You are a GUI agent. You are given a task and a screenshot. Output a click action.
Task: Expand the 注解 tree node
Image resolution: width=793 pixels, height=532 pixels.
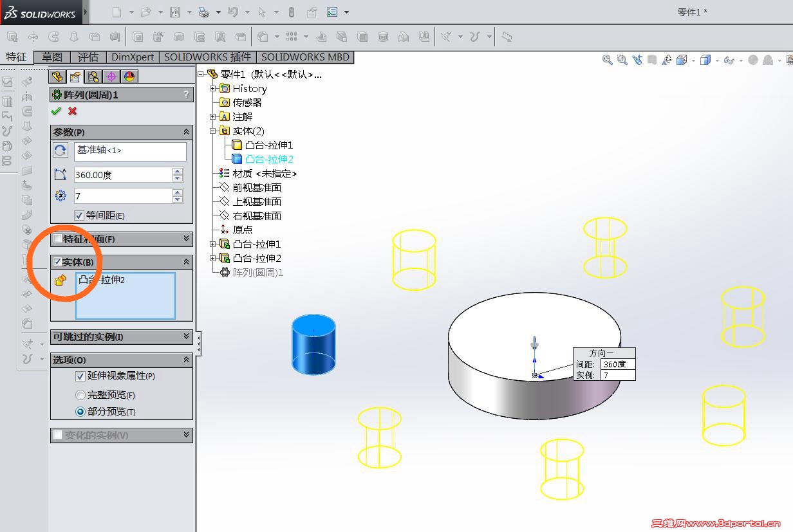click(213, 116)
